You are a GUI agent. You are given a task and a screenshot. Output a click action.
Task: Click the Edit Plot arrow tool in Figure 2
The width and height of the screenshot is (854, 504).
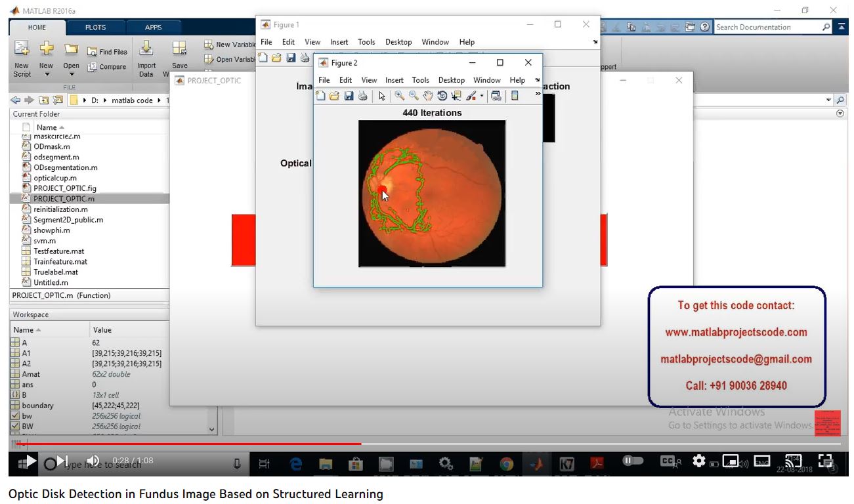(382, 96)
